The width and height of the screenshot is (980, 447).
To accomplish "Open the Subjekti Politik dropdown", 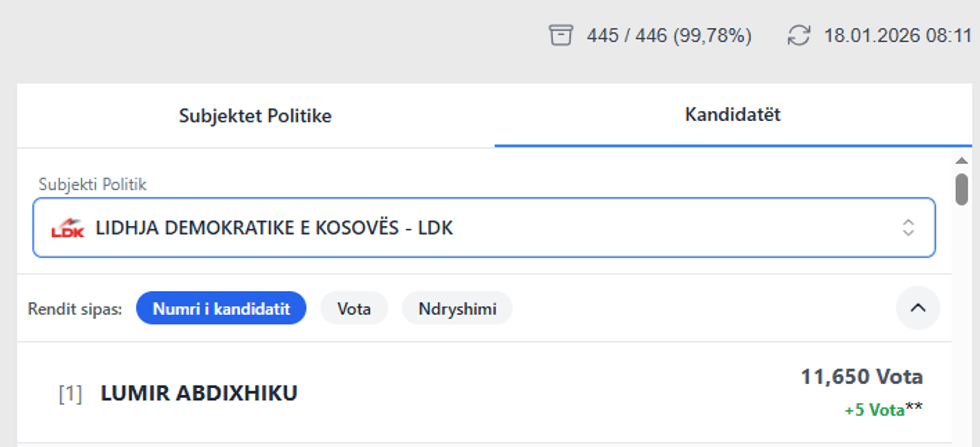I will pyautogui.click(x=484, y=227).
